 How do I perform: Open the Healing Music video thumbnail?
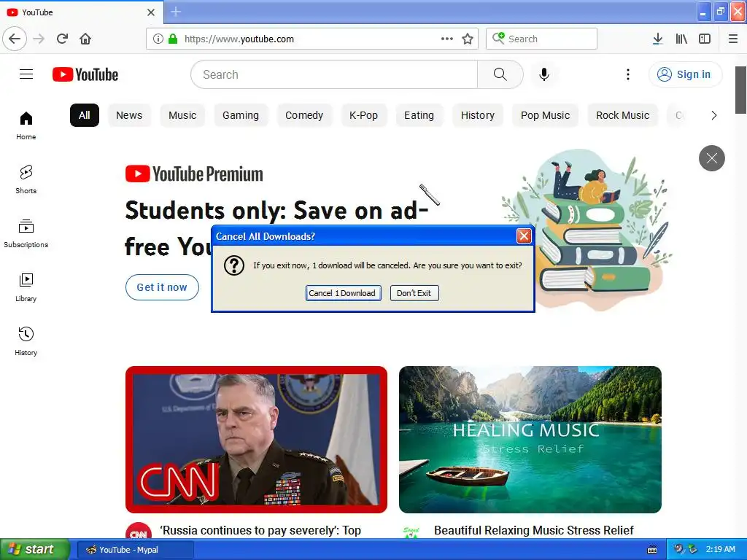point(530,440)
